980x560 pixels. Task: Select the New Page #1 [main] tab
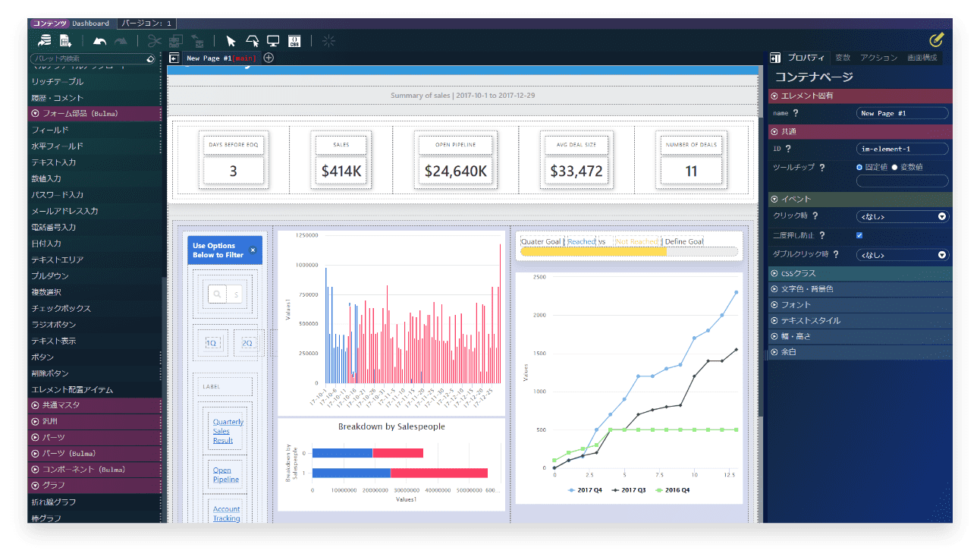click(x=221, y=58)
